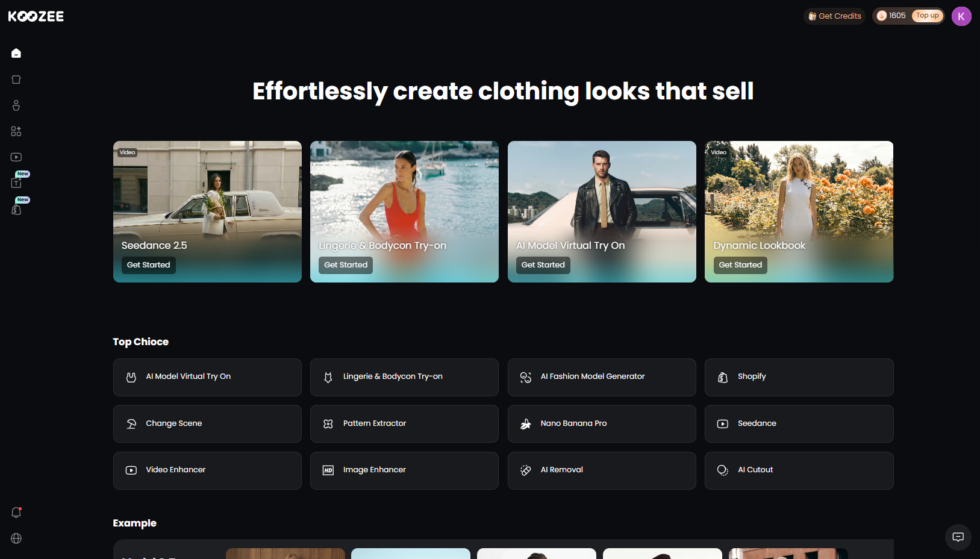Click the Top up button
This screenshot has height=559, width=980.
pos(928,16)
